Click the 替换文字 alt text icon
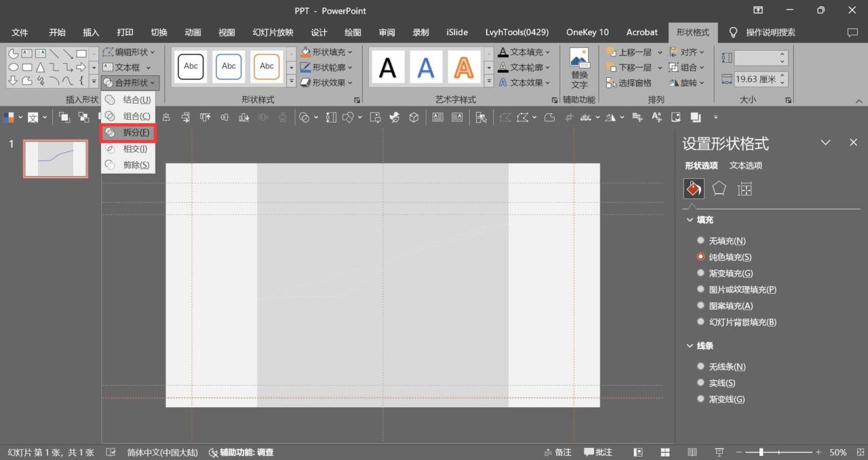868x460 pixels. pyautogui.click(x=579, y=68)
